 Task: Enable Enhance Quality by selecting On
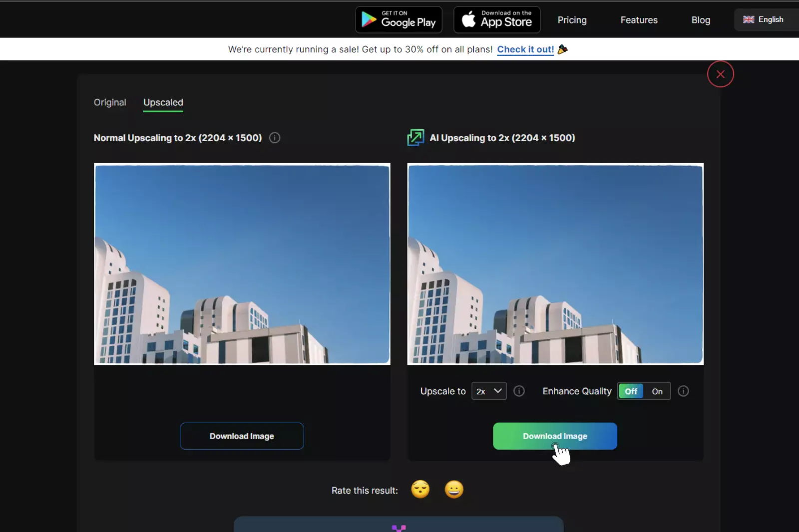pos(657,391)
